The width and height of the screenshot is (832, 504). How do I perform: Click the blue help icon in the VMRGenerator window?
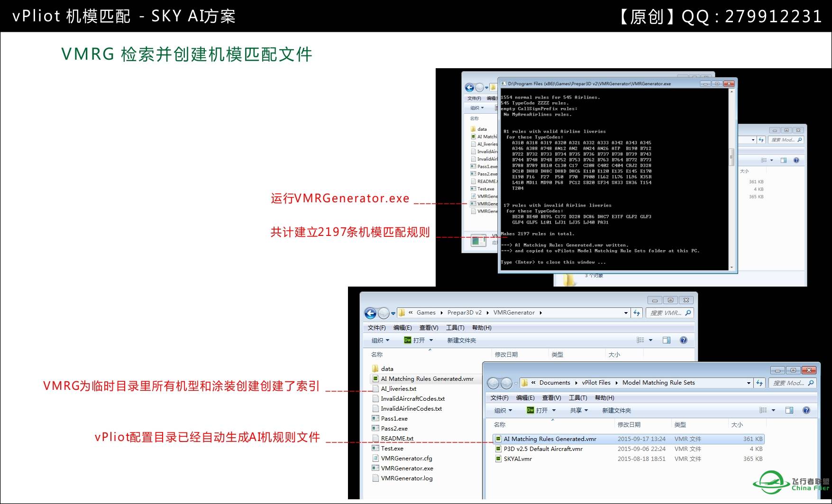[x=684, y=340]
